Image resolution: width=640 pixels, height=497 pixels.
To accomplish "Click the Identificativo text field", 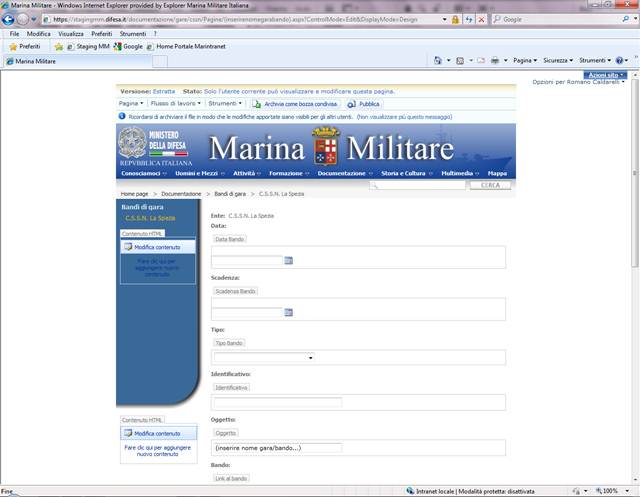I will coord(278,403).
